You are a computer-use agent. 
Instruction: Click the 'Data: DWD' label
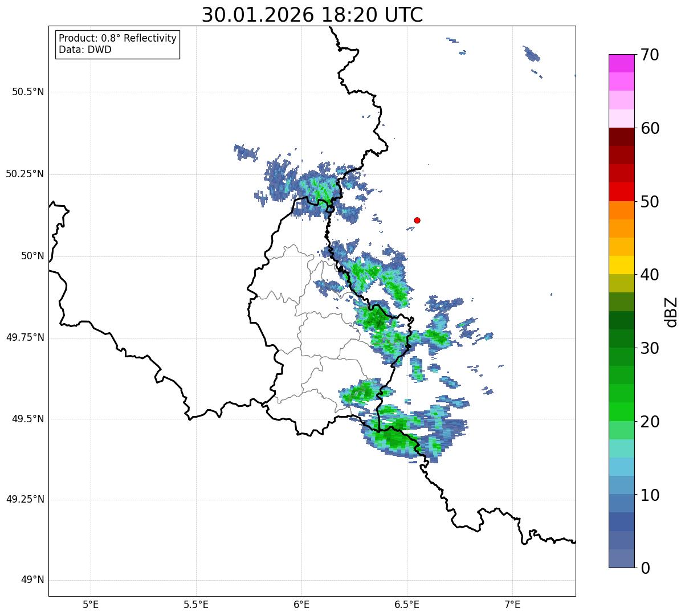(x=85, y=50)
